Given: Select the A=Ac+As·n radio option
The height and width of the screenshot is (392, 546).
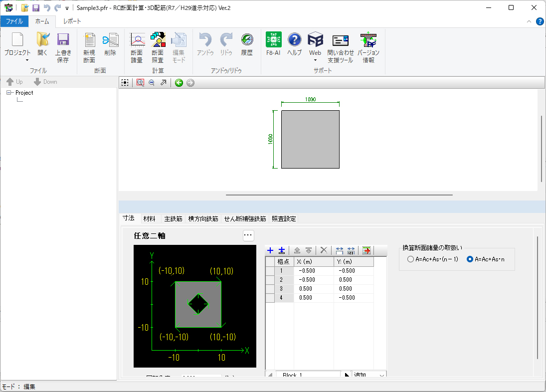Looking at the screenshot, I should (x=470, y=259).
